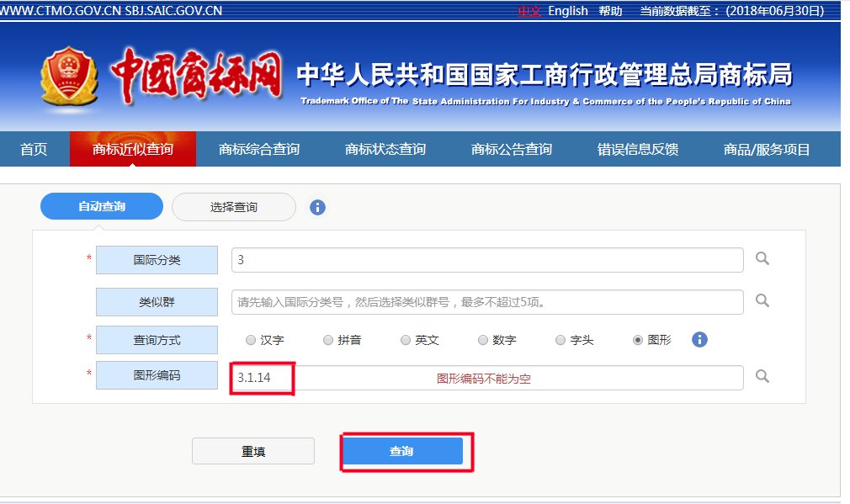Screen dimensions: 850x504
Task: Switch site language to English
Action: point(567,10)
